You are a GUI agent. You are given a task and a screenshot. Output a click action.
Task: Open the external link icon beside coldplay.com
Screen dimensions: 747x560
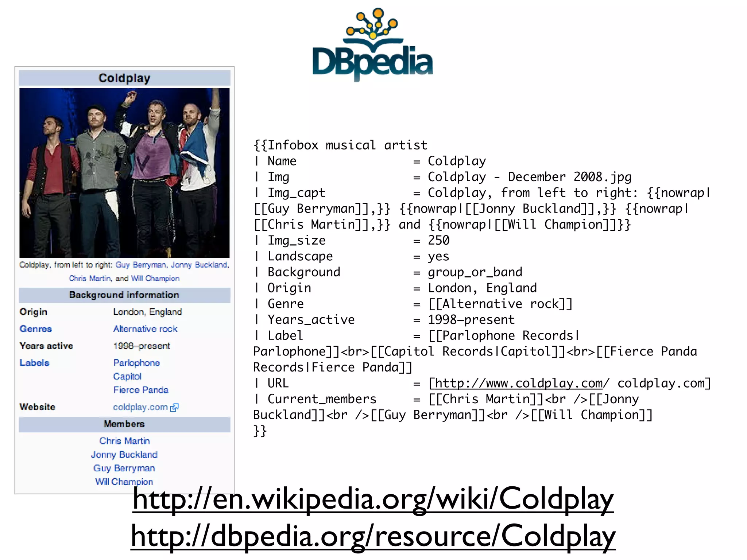[x=174, y=408]
